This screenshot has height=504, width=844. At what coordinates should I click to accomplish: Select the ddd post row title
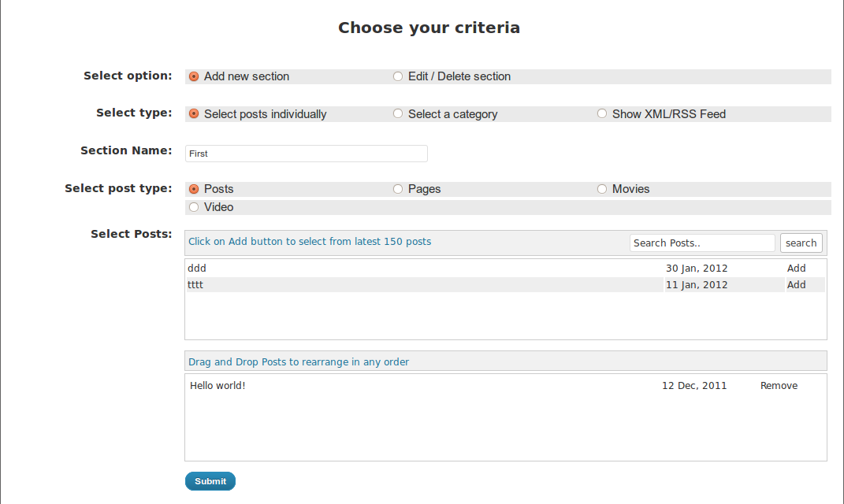[x=197, y=268]
